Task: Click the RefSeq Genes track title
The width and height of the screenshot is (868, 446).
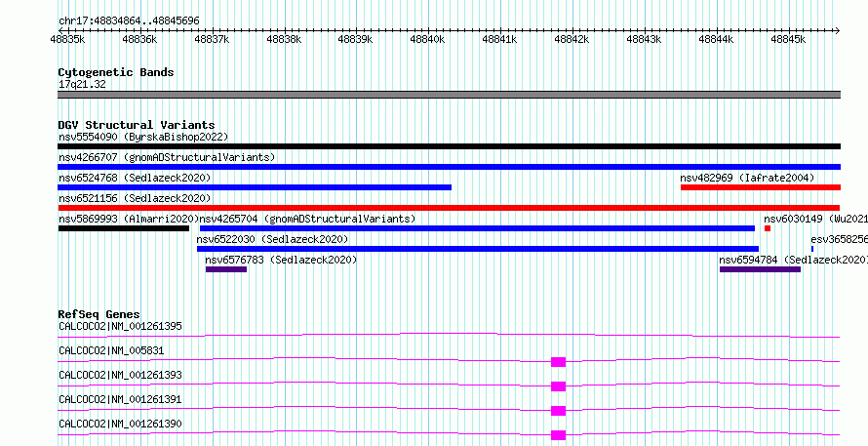Action: [99, 314]
